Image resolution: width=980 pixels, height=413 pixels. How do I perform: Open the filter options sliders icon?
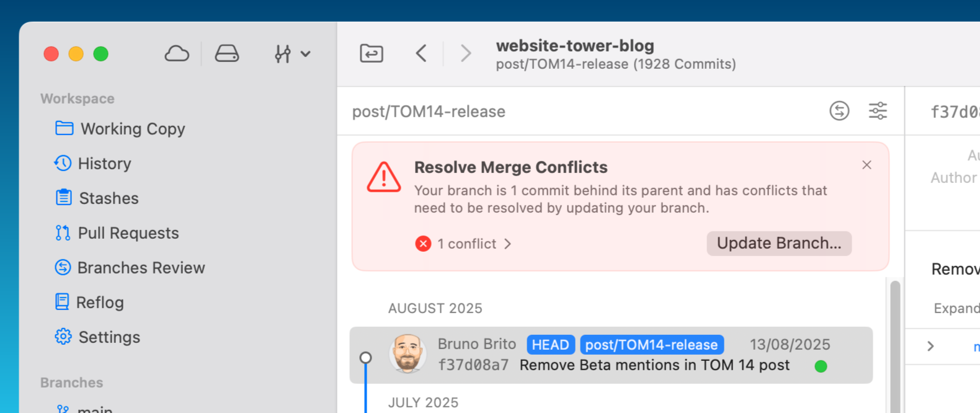pyautogui.click(x=878, y=111)
